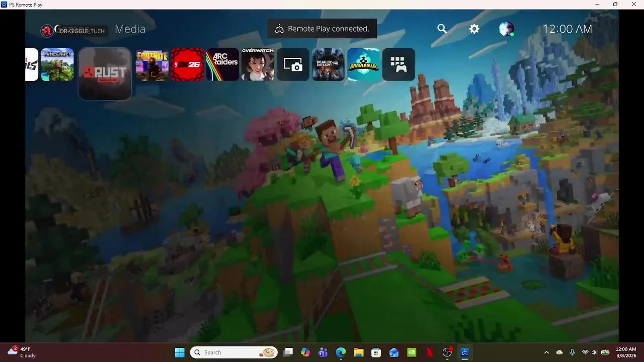The height and width of the screenshot is (362, 644).
Task: Expand the hidden system tray icons
Action: pos(546,352)
